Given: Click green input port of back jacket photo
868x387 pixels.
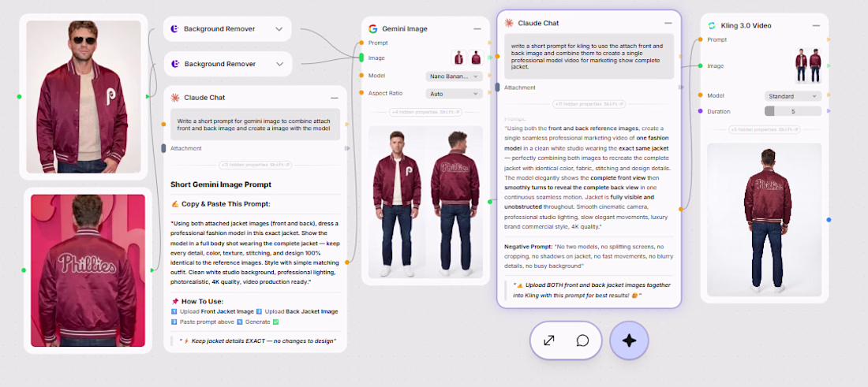Looking at the screenshot, I should [23, 270].
